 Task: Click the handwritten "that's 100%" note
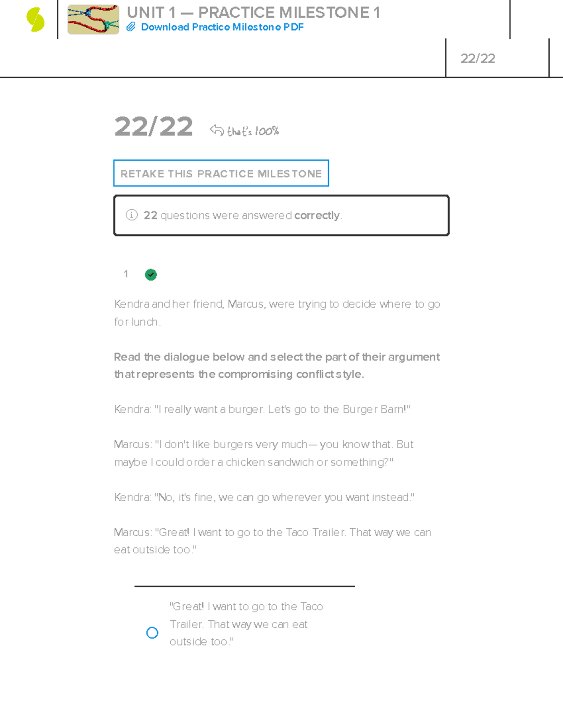pos(253,131)
